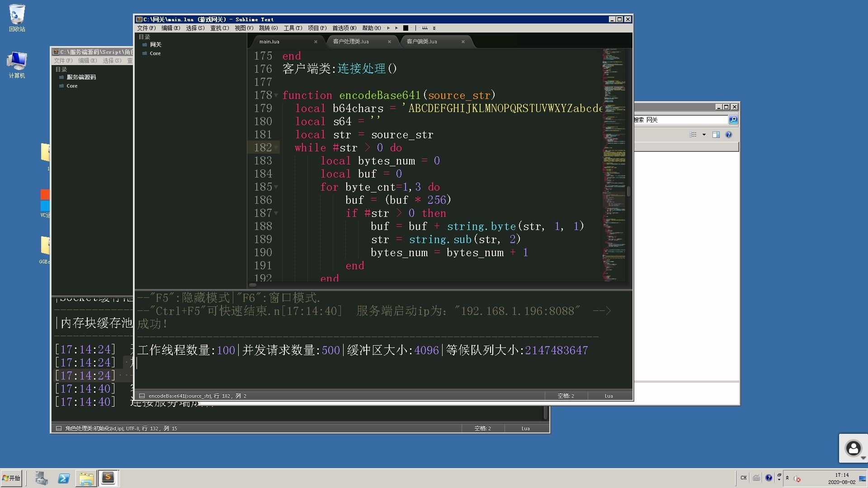Image resolution: width=868 pixels, height=488 pixels.
Task: Change Explorer view with list icon
Action: click(693, 135)
